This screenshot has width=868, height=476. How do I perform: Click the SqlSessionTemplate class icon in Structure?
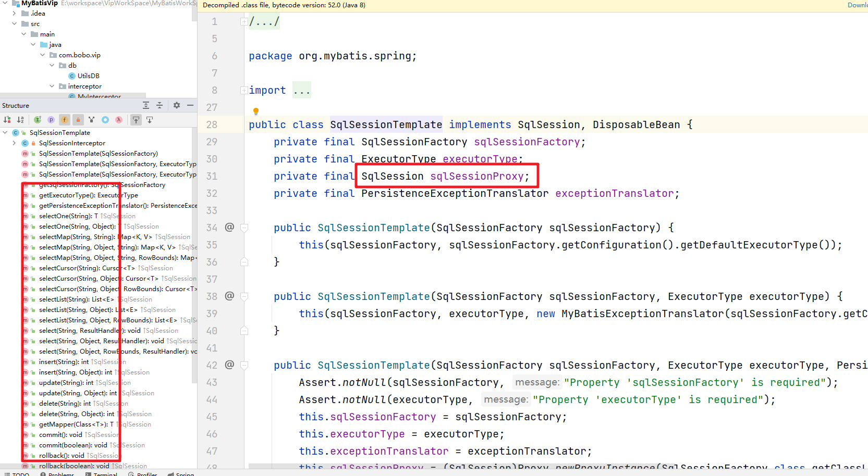[x=15, y=133]
